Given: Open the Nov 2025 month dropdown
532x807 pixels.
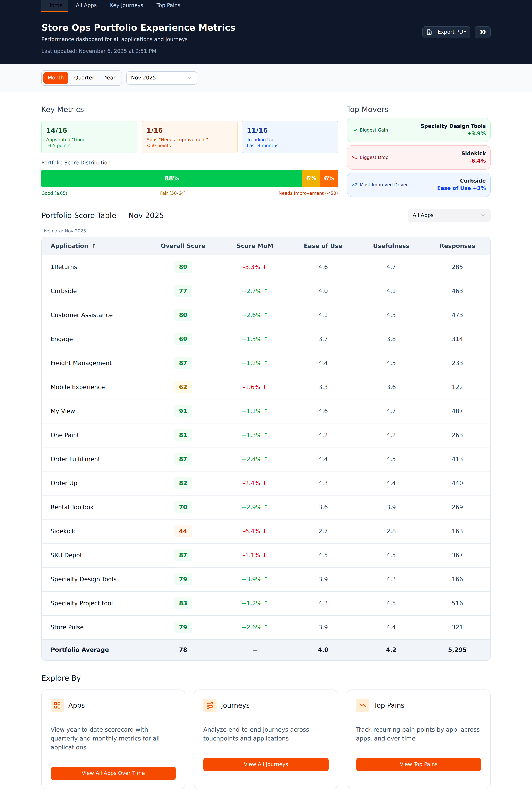Looking at the screenshot, I should click(161, 78).
